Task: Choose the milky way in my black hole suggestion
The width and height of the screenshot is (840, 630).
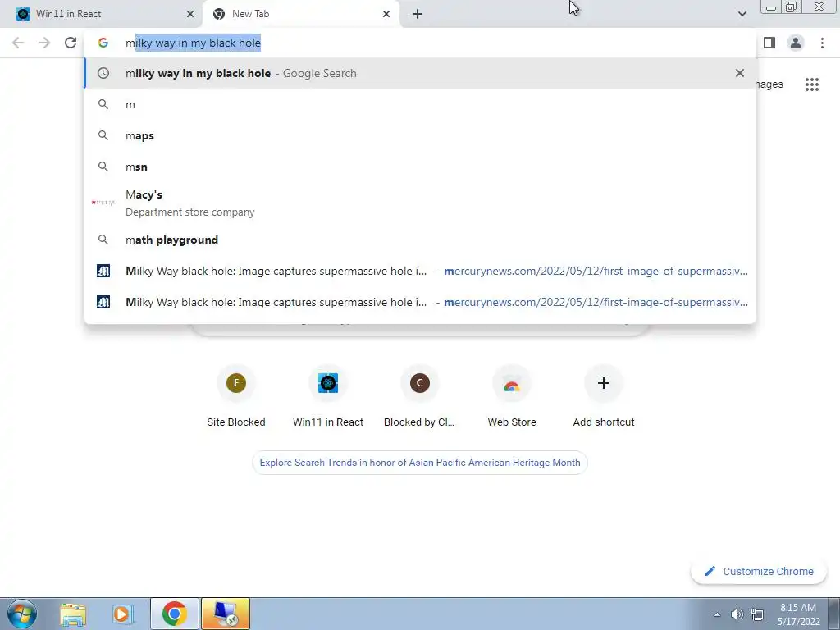Action: [420, 73]
